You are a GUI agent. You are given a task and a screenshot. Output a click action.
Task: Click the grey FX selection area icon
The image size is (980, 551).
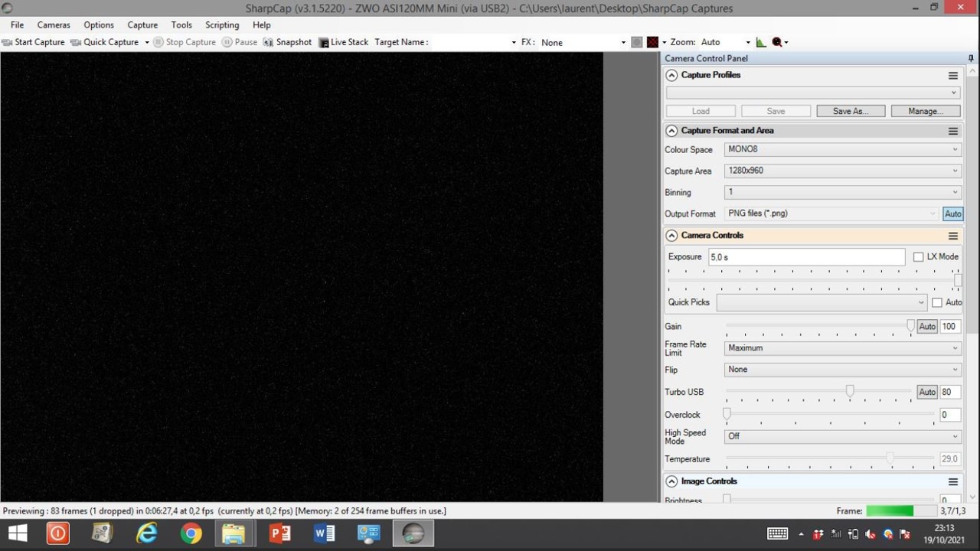click(637, 42)
